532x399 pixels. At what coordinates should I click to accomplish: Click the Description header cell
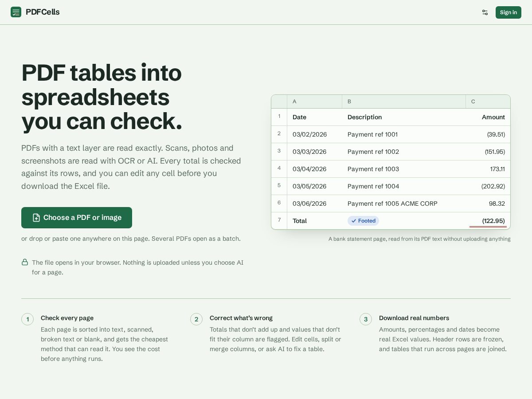point(404,117)
